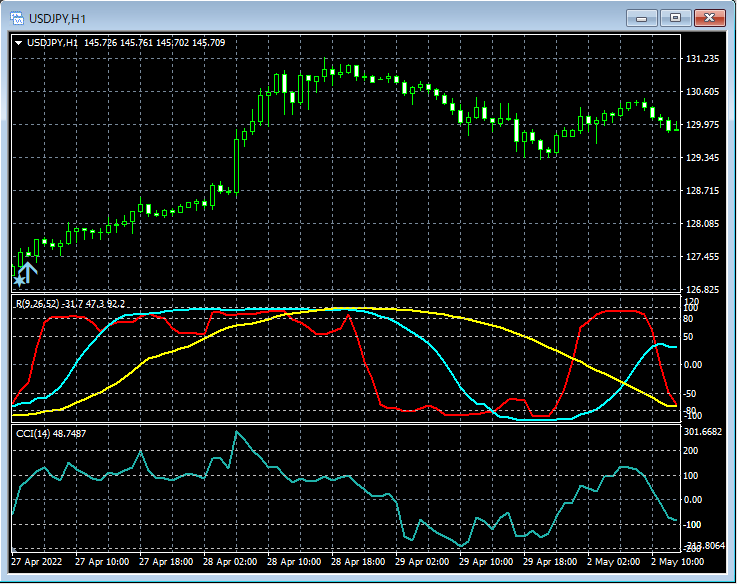Click the 128.715 price scale label
The height and width of the screenshot is (584, 738).
click(702, 191)
